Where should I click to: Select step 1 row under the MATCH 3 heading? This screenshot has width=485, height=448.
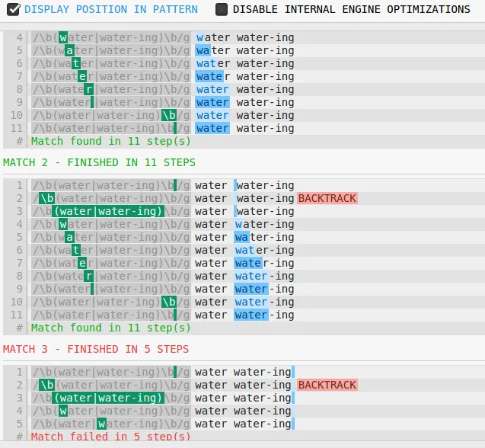244,372
